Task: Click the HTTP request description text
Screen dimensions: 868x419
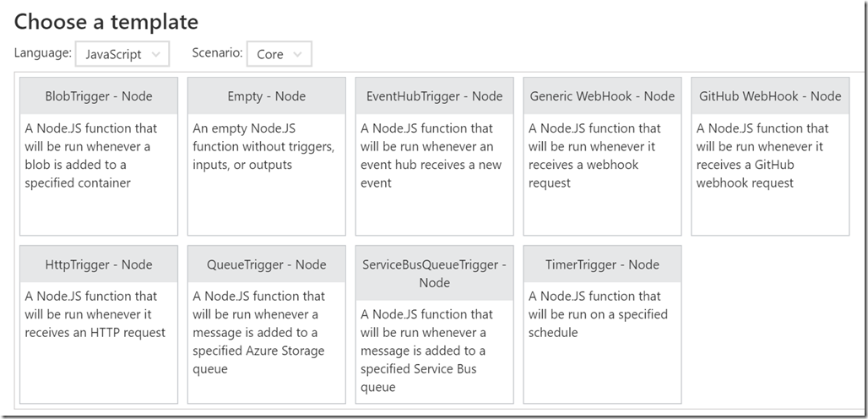Action: (x=95, y=314)
